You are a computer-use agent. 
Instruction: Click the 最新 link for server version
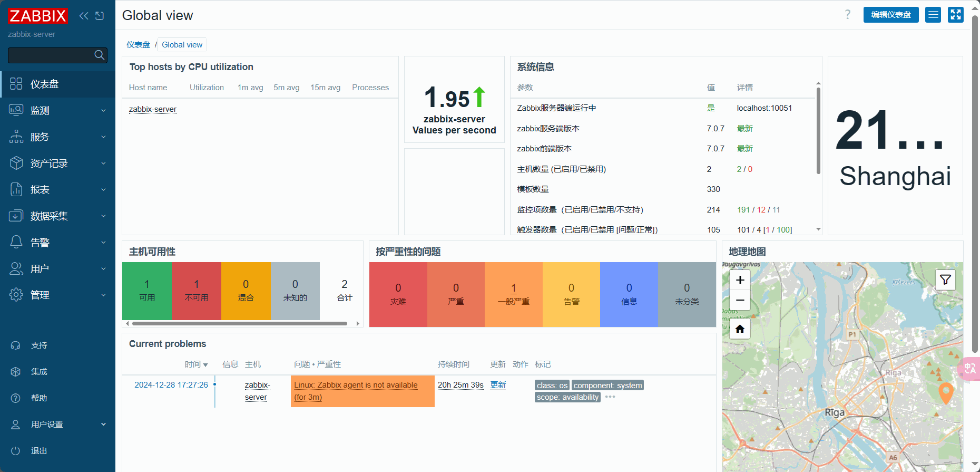click(744, 129)
